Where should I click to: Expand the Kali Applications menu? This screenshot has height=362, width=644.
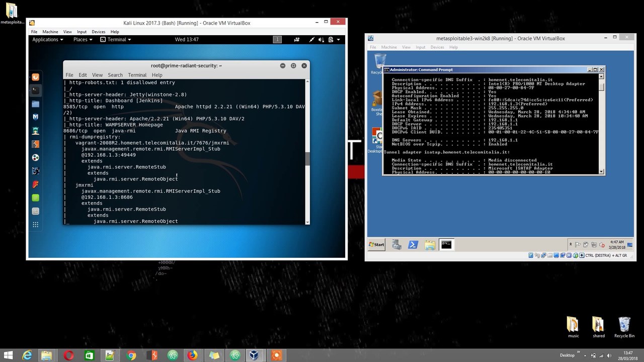click(x=48, y=40)
